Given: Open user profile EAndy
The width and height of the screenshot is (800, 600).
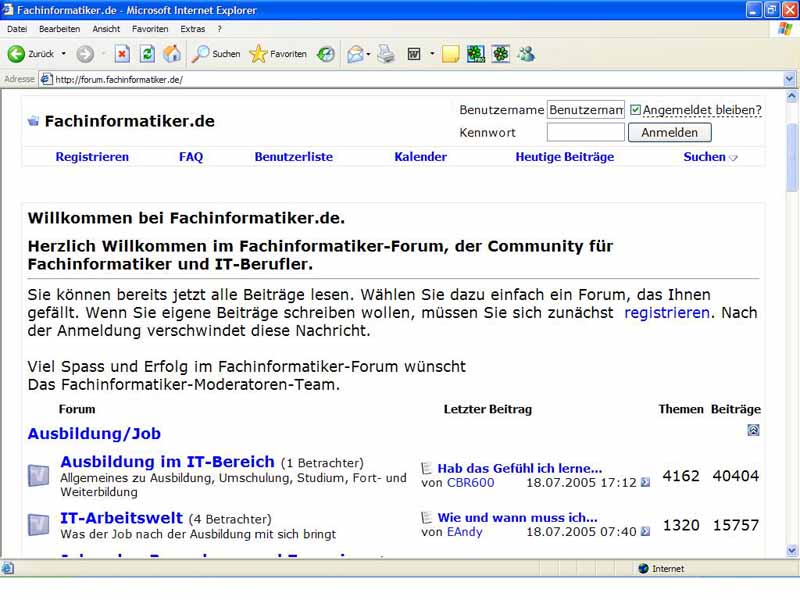Looking at the screenshot, I should point(464,532).
